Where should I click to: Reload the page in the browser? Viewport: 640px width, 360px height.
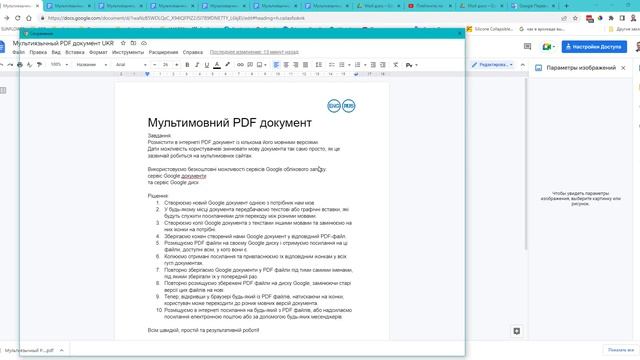point(18,18)
